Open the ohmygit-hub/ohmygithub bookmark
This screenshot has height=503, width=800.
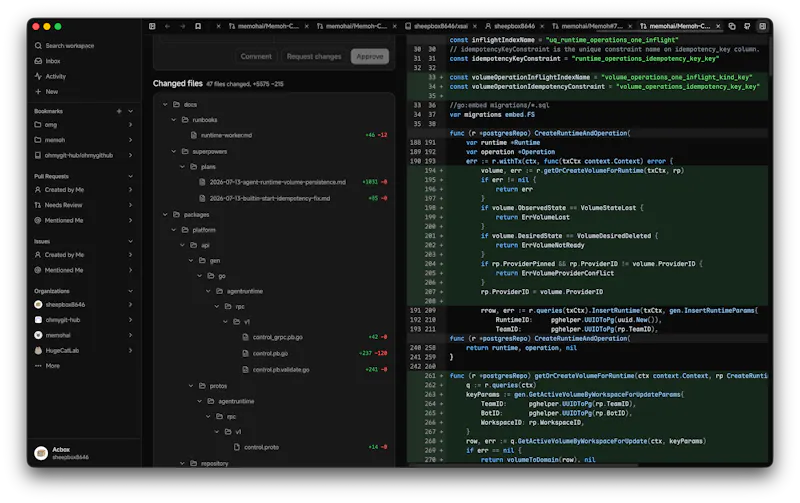click(x=79, y=155)
